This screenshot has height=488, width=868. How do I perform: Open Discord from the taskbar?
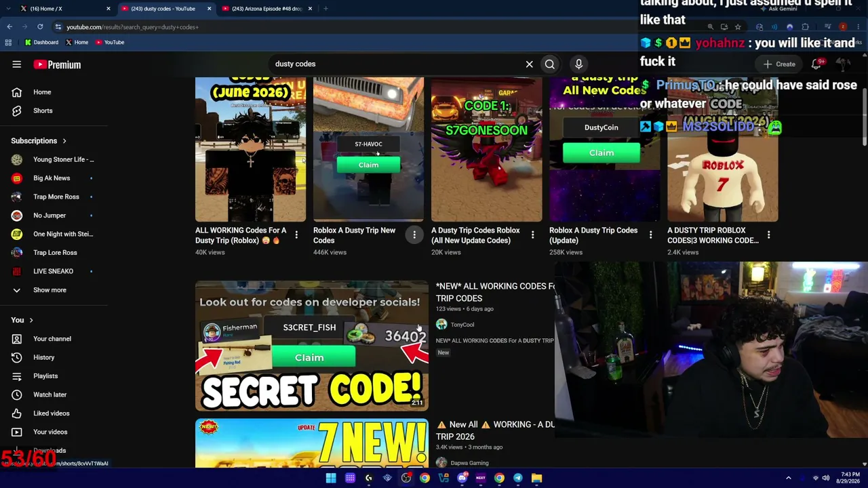coord(462,478)
